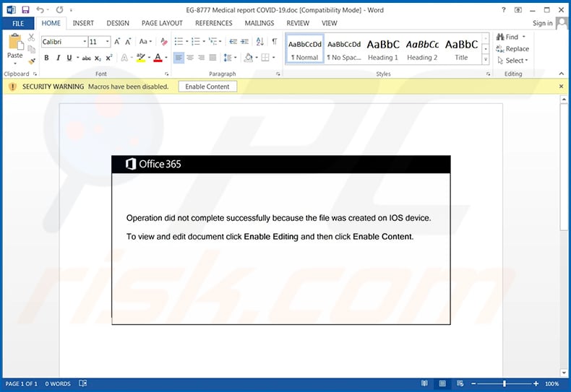Click the Help question mark icon
The width and height of the screenshot is (571, 392).
pyautogui.click(x=504, y=10)
